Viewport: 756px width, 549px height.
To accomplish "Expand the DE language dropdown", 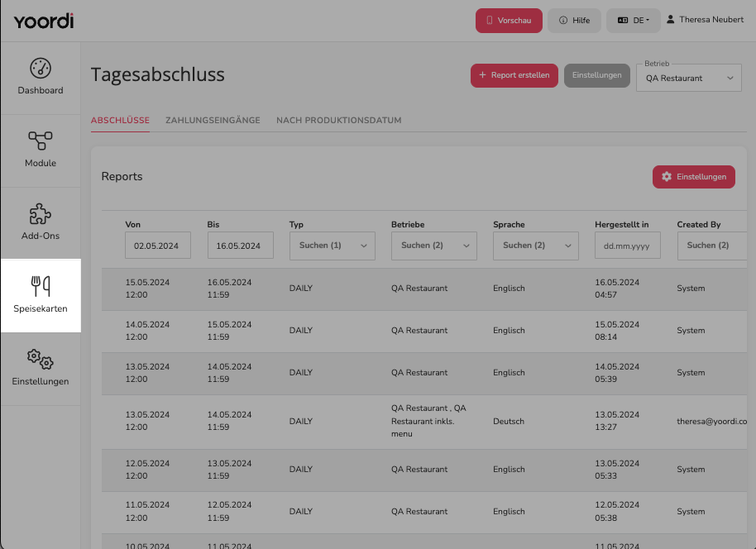I will (633, 21).
